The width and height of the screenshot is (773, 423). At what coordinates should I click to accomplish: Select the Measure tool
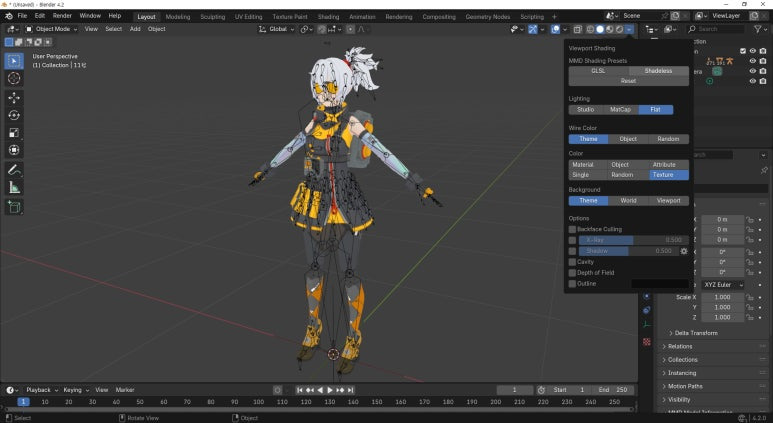[x=14, y=187]
